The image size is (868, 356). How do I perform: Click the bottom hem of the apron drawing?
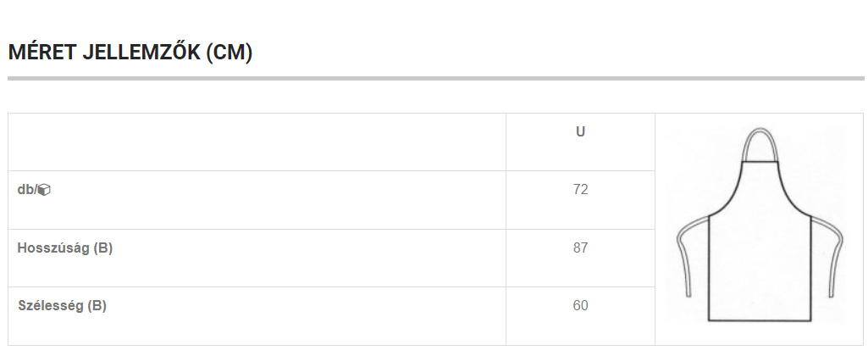pyautogui.click(x=760, y=320)
